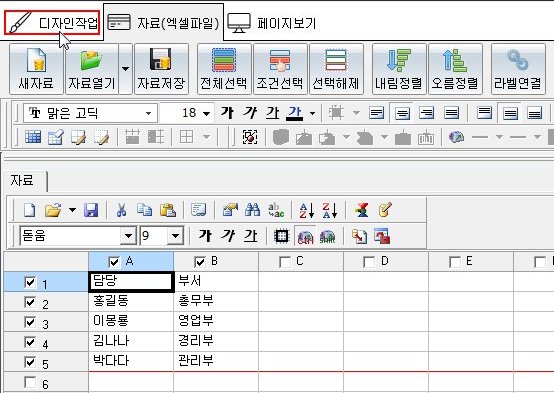Click the 자료저장 save data icon
Screen dimensions: 554x393
pos(161,69)
